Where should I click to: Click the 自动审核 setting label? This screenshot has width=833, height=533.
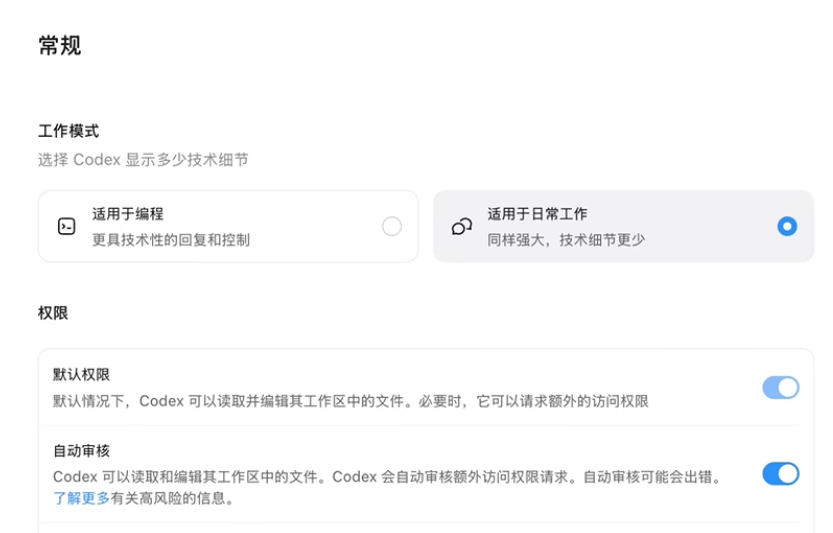pos(81,451)
